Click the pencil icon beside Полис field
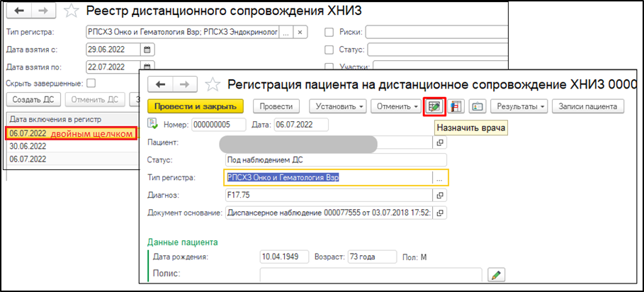This screenshot has width=644, height=292. 497,274
